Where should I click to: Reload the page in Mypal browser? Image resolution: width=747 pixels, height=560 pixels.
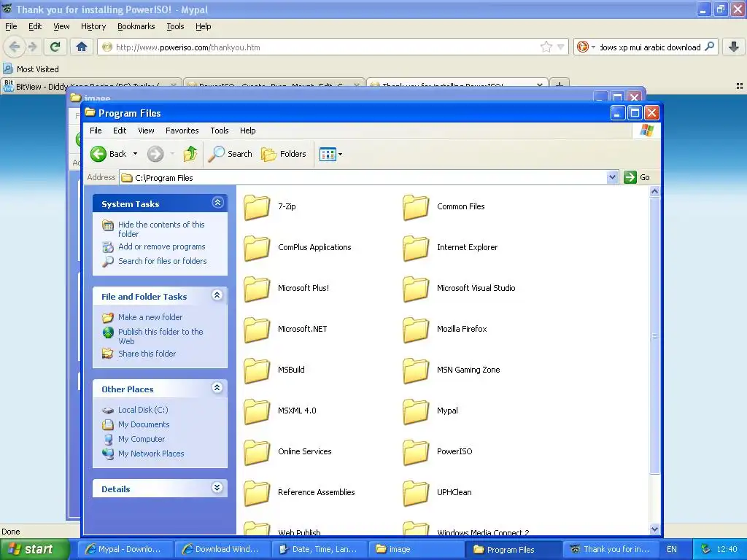point(55,47)
